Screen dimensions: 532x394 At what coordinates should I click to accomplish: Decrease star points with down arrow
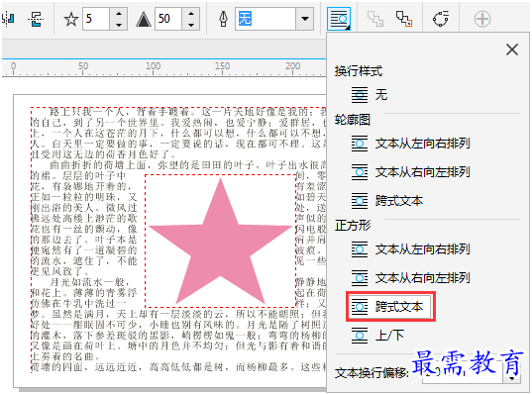tap(119, 25)
